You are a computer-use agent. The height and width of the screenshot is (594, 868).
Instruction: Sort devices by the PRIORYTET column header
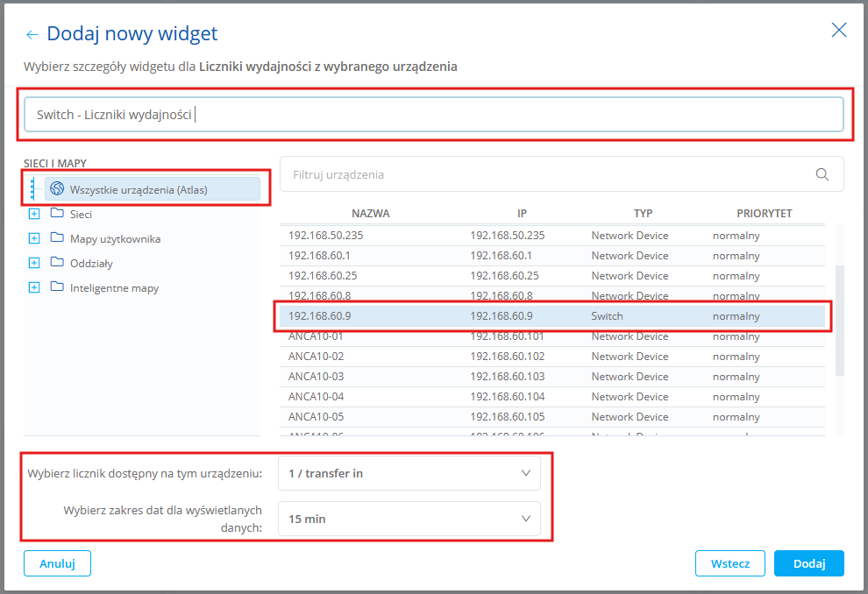[x=764, y=213]
